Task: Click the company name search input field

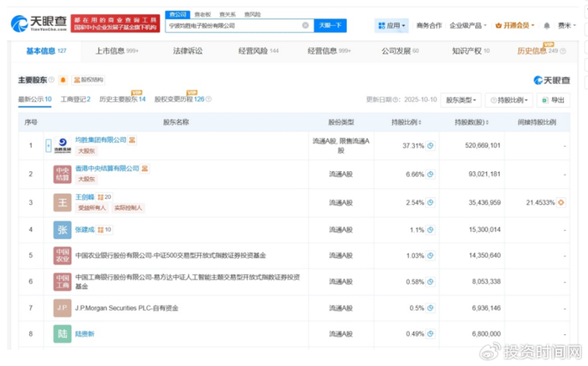Action: [235, 26]
